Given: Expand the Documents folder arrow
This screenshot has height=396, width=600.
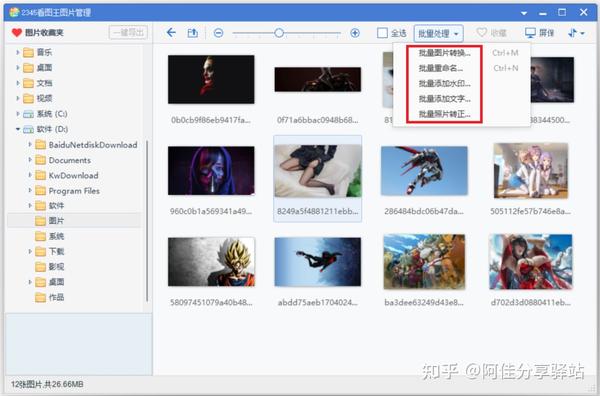Looking at the screenshot, I should click(30, 160).
